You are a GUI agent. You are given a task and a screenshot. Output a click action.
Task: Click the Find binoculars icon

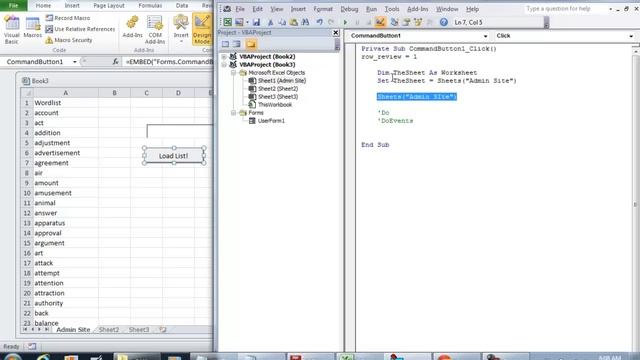[x=305, y=22]
